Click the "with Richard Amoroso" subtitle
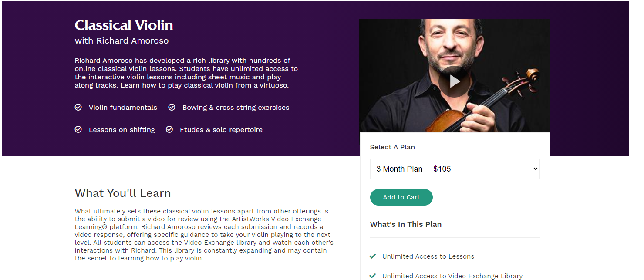The width and height of the screenshot is (644, 280). click(x=121, y=41)
